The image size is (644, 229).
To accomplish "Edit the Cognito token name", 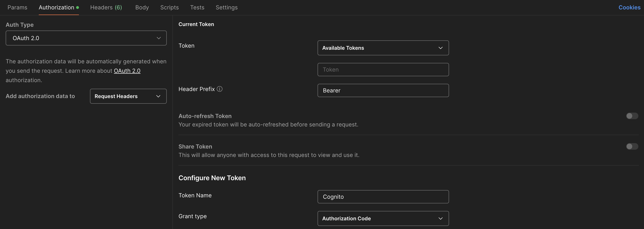I will point(383,197).
